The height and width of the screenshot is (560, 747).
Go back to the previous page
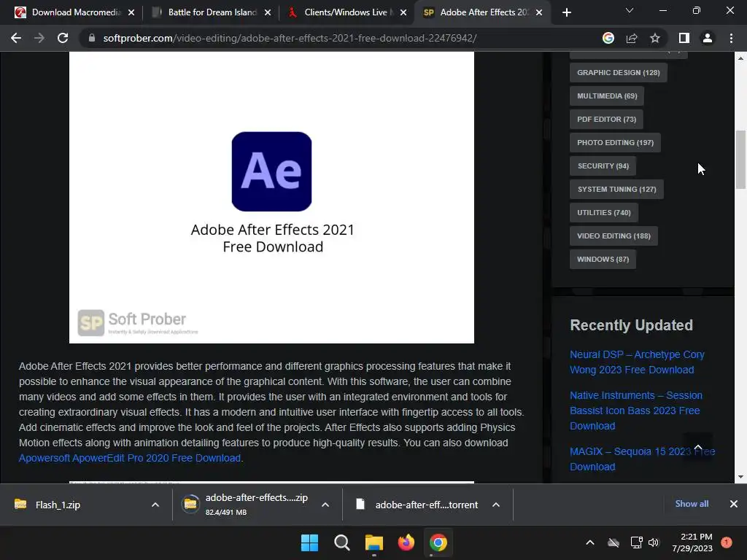coord(16,38)
